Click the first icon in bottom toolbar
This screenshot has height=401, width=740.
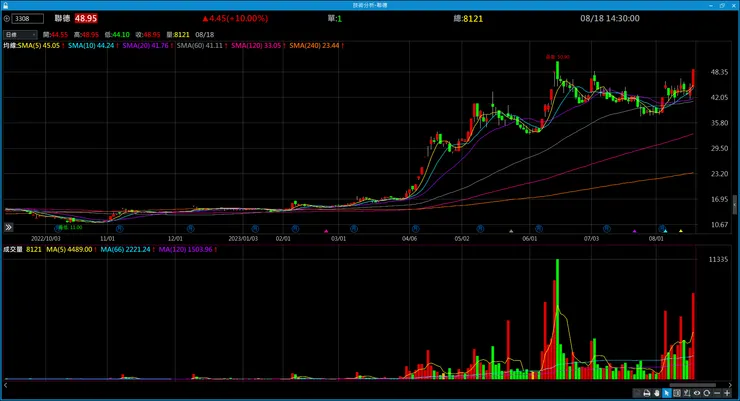click(x=637, y=393)
